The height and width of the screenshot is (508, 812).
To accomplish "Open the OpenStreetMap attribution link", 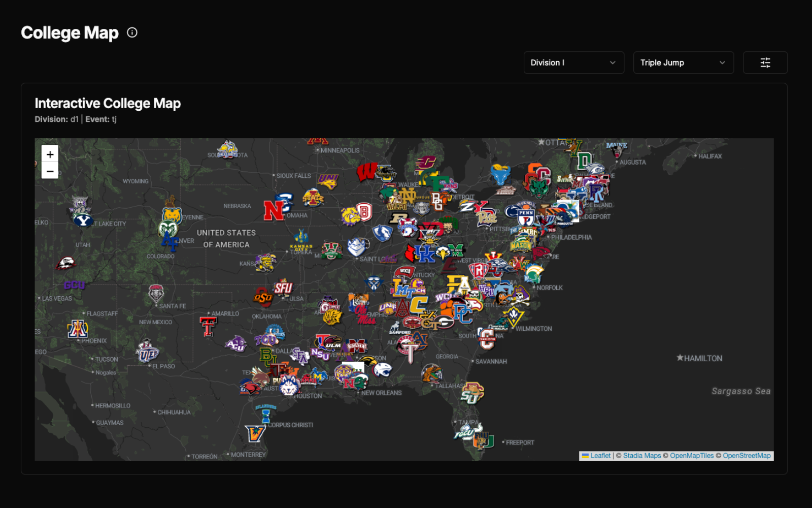I will pyautogui.click(x=747, y=456).
